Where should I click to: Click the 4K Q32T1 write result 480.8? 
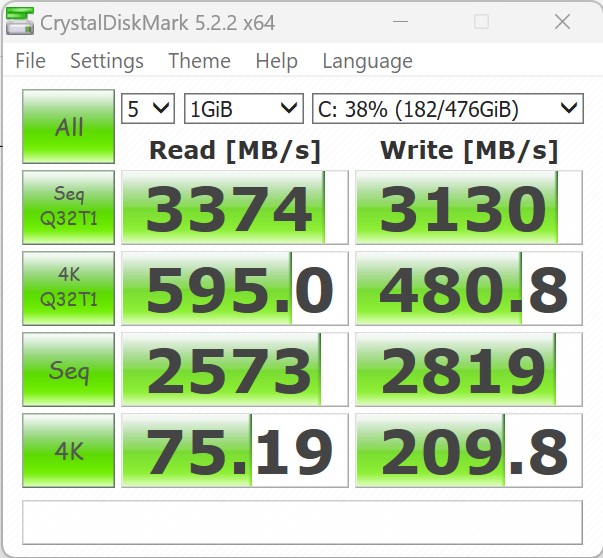[469, 288]
